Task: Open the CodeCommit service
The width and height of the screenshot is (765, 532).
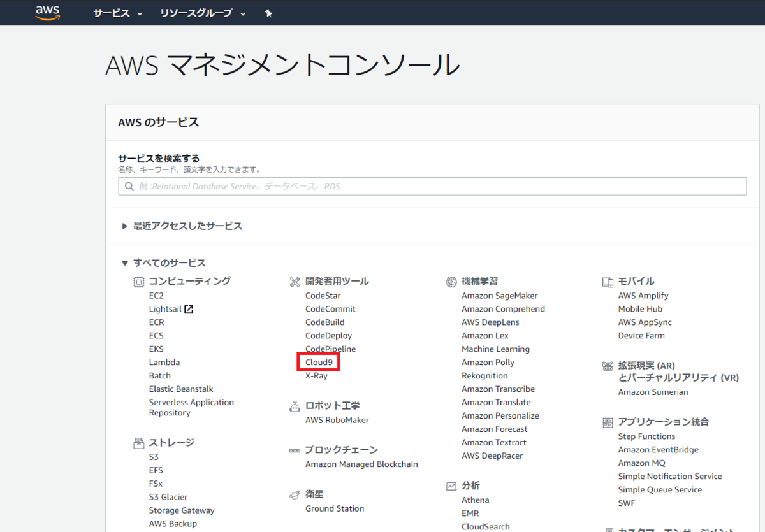Action: [330, 309]
